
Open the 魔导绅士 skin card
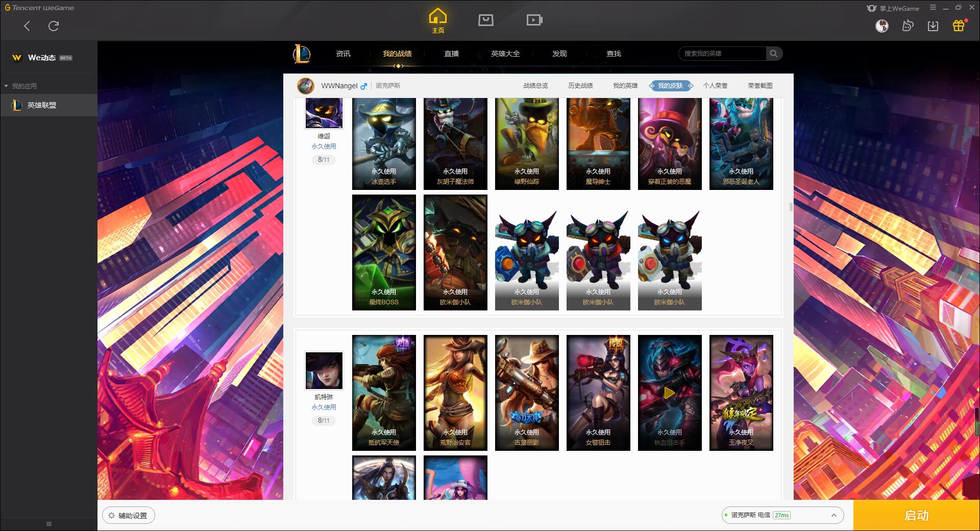tap(598, 144)
